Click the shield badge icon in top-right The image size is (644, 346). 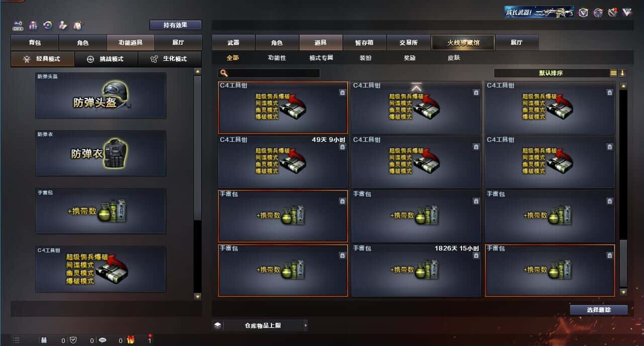[x=583, y=13]
